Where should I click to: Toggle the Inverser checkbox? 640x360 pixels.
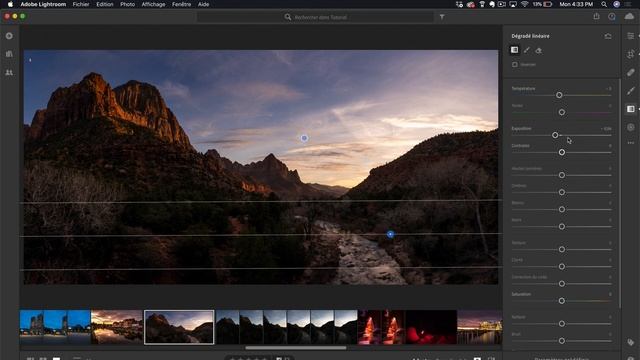pos(515,64)
